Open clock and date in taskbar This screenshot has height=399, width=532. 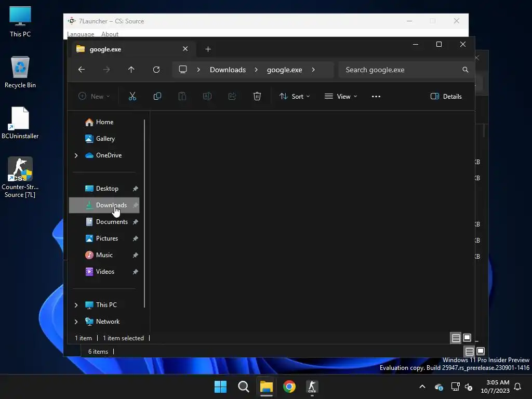pos(495,387)
